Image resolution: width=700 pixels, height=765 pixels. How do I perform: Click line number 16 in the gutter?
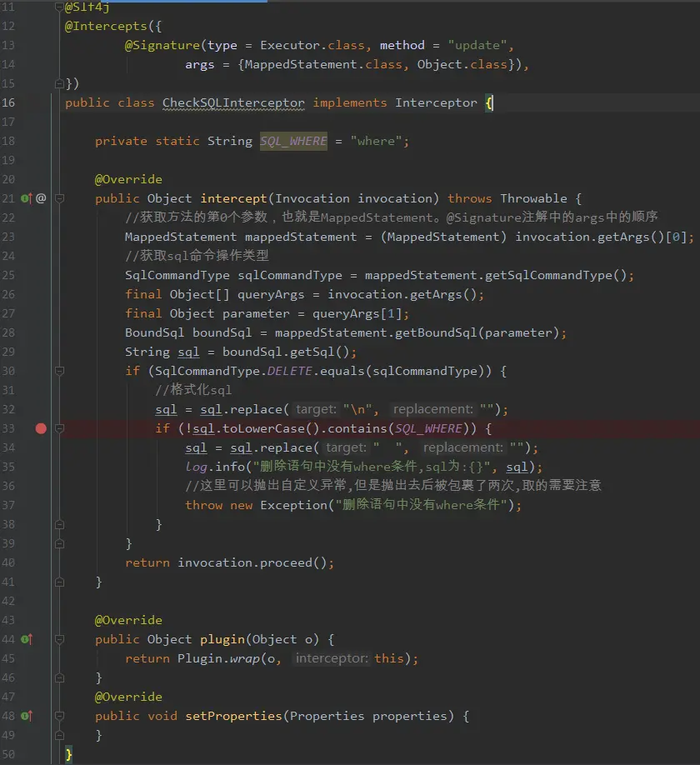click(8, 103)
